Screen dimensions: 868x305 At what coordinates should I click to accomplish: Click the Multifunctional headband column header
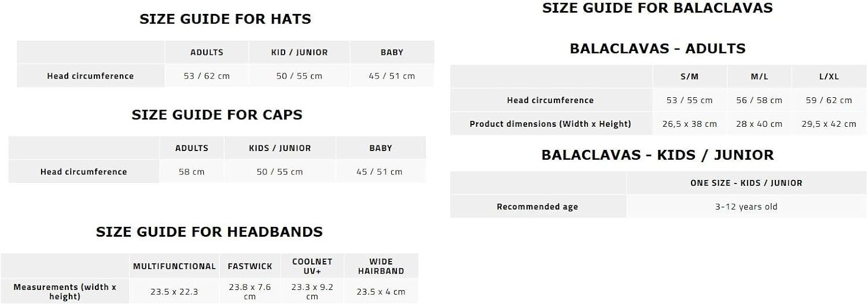(x=174, y=266)
